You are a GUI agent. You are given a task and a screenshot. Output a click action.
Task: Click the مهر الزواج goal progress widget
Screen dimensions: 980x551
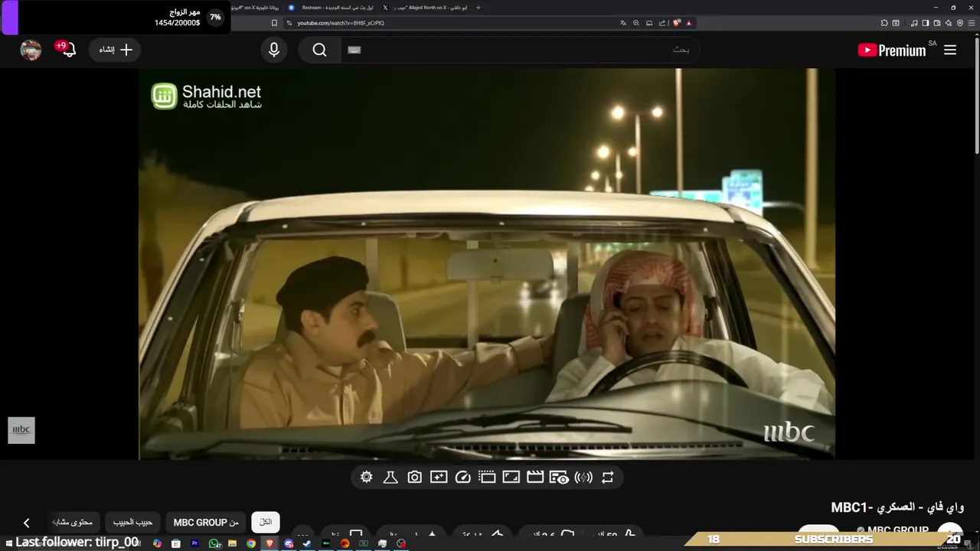point(115,18)
